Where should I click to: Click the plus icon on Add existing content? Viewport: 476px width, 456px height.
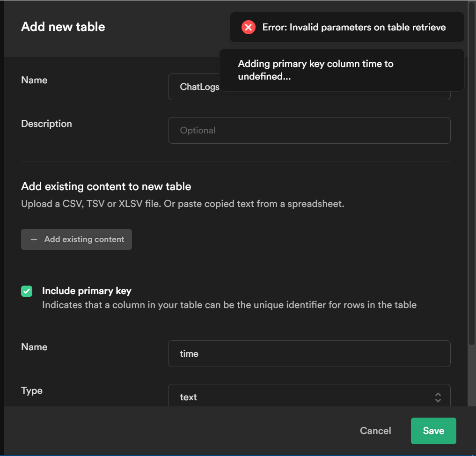[x=34, y=239]
